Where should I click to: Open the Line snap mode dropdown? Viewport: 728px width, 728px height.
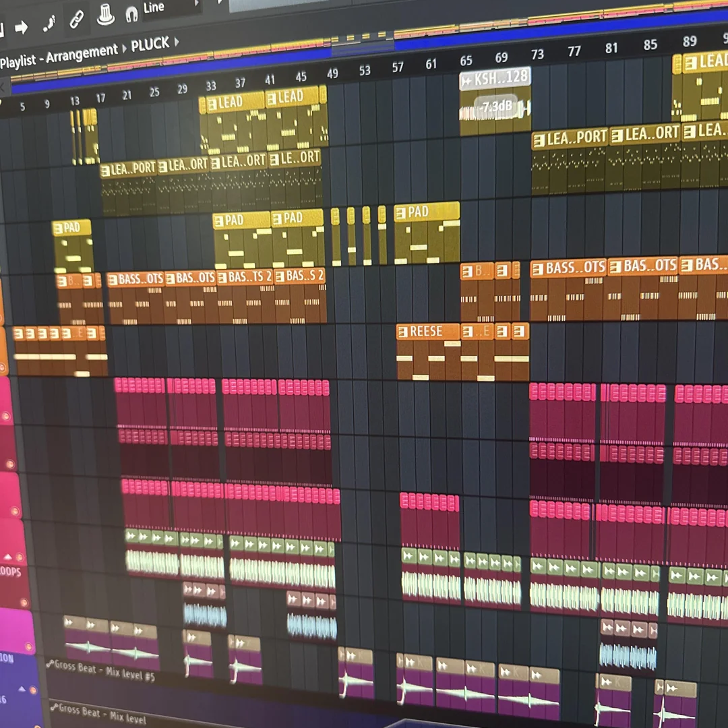[154, 8]
